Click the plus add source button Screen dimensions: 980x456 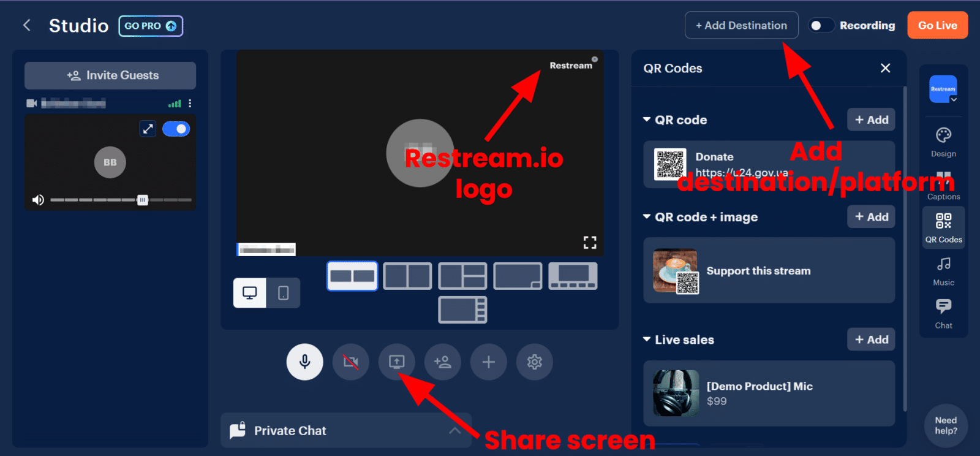(x=489, y=362)
